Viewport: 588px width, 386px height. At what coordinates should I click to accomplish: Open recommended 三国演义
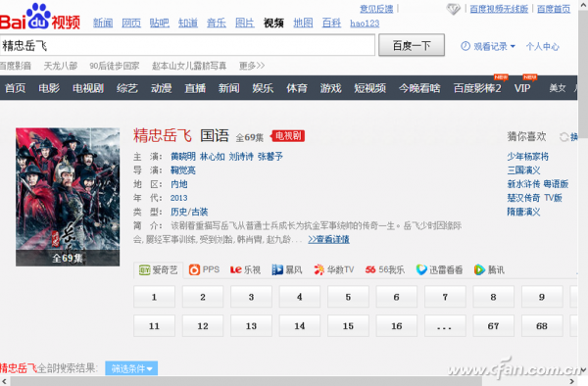tap(524, 170)
